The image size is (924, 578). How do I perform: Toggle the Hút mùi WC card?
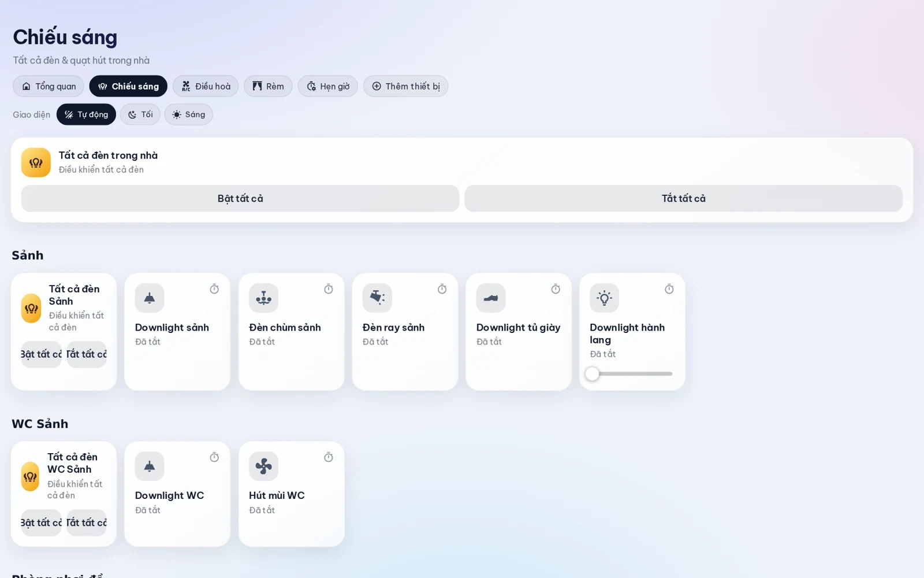click(292, 494)
